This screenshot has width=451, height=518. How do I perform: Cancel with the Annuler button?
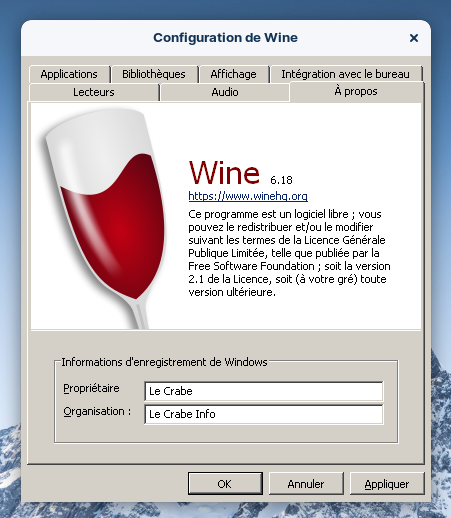pyautogui.click(x=306, y=483)
